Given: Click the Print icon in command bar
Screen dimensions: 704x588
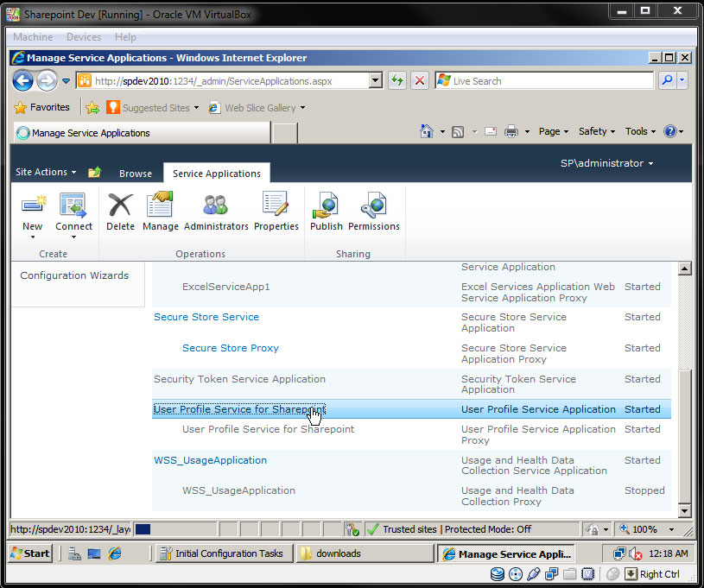Looking at the screenshot, I should click(x=511, y=131).
